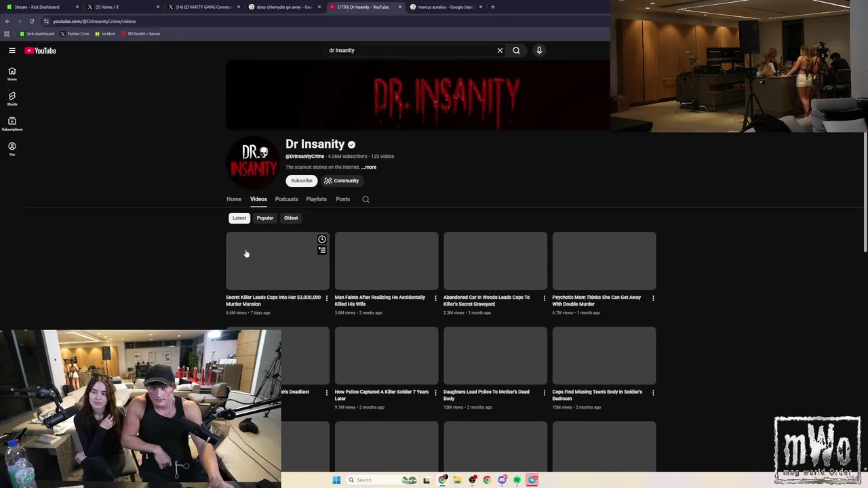Subscribe to Dr Insanity channel
Image resolution: width=868 pixels, height=488 pixels.
click(301, 181)
